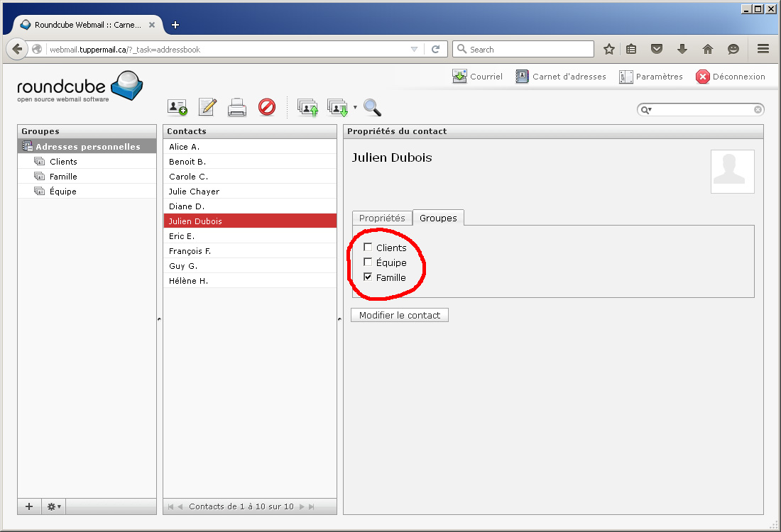Click the add new contact icon

pyautogui.click(x=177, y=107)
